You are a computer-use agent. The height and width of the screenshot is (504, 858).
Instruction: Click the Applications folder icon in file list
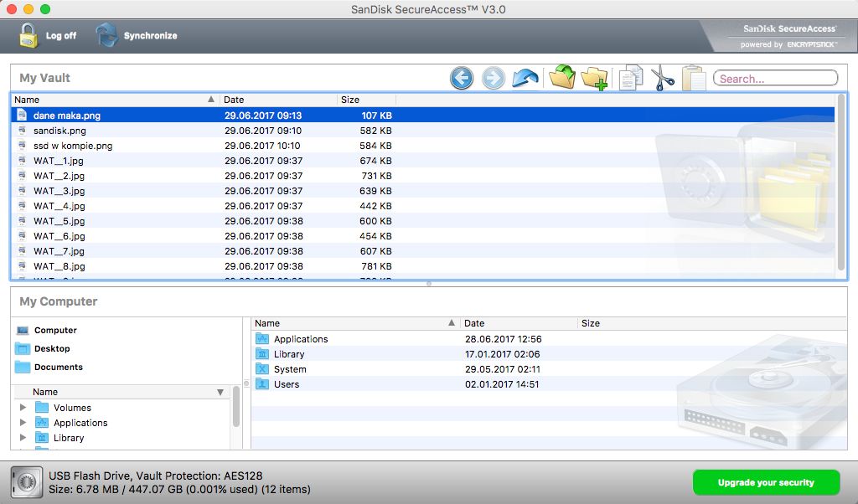click(262, 339)
